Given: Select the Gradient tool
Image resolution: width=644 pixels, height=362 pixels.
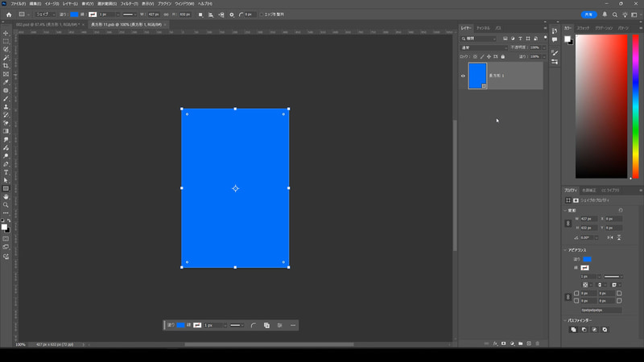Looking at the screenshot, I should (x=6, y=131).
